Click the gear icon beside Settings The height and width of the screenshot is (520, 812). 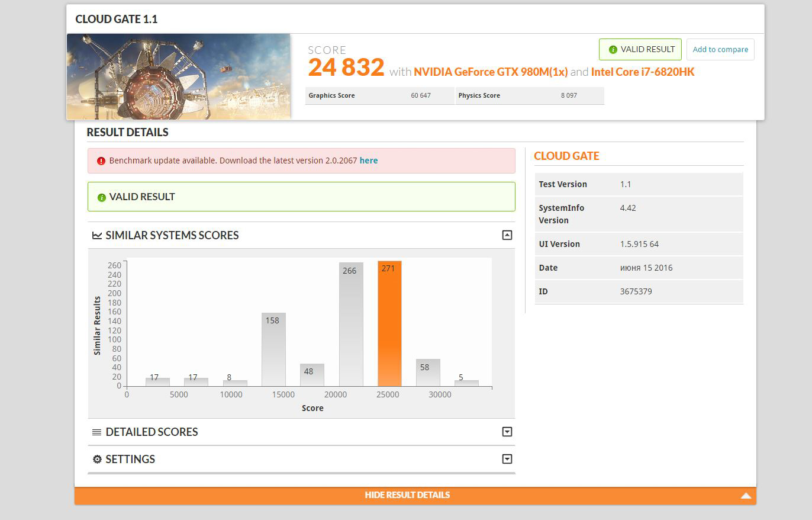97,459
